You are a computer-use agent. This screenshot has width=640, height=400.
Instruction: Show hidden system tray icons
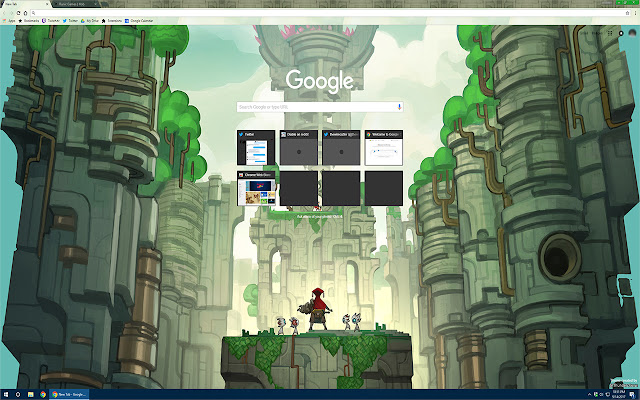click(589, 395)
